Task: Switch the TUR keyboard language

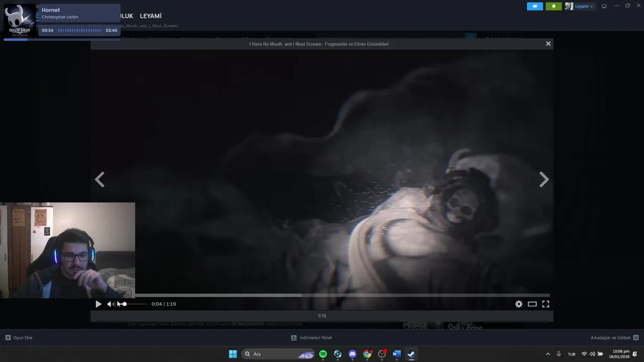Action: pyautogui.click(x=572, y=354)
